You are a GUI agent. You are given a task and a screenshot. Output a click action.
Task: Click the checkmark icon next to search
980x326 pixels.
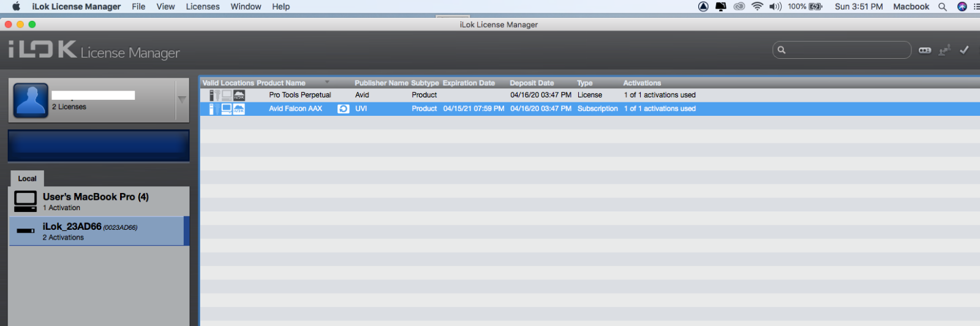click(964, 50)
